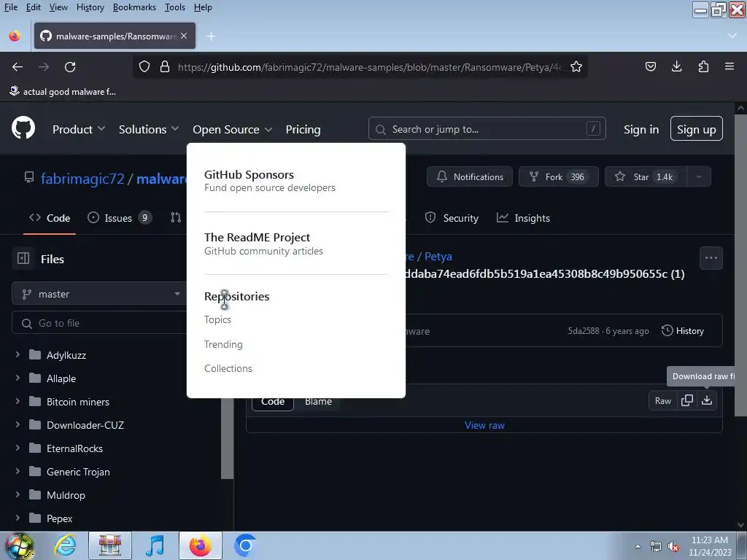The image size is (747, 560).
Task: Open the Raw file button
Action: click(662, 400)
